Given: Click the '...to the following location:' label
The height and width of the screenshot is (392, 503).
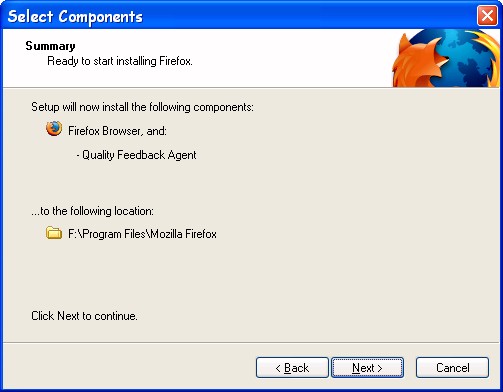Looking at the screenshot, I should click(x=92, y=211).
